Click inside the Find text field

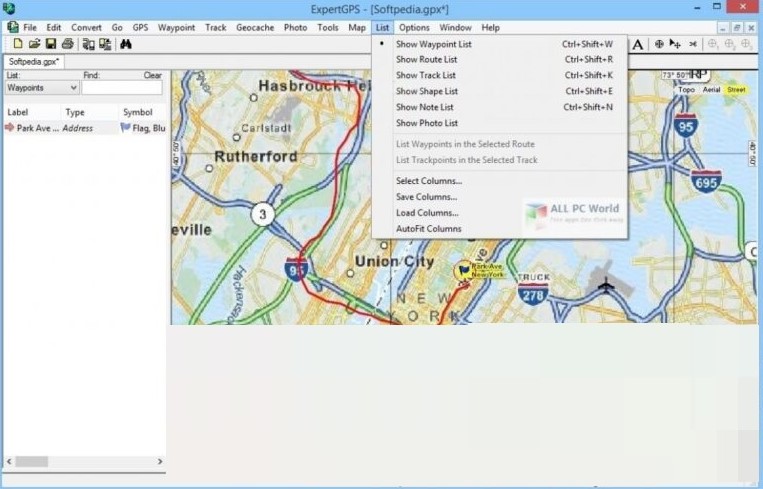click(122, 88)
